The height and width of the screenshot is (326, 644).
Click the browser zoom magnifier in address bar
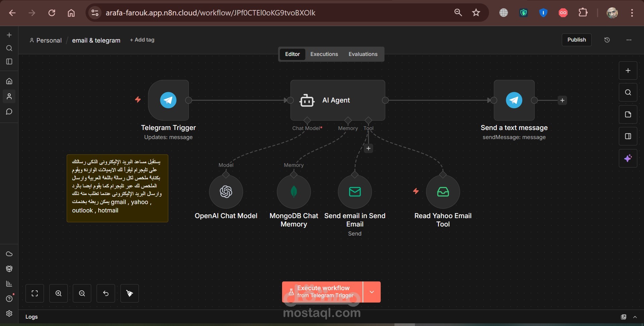pos(458,13)
